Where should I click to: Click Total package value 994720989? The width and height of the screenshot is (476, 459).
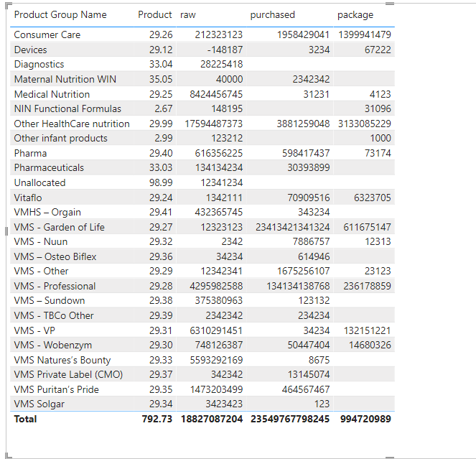coord(365,419)
